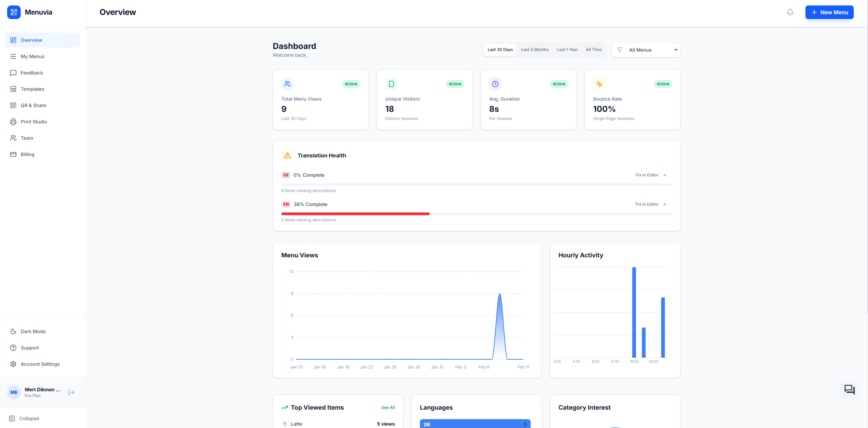
Task: Collapse the sidebar
Action: [24, 418]
